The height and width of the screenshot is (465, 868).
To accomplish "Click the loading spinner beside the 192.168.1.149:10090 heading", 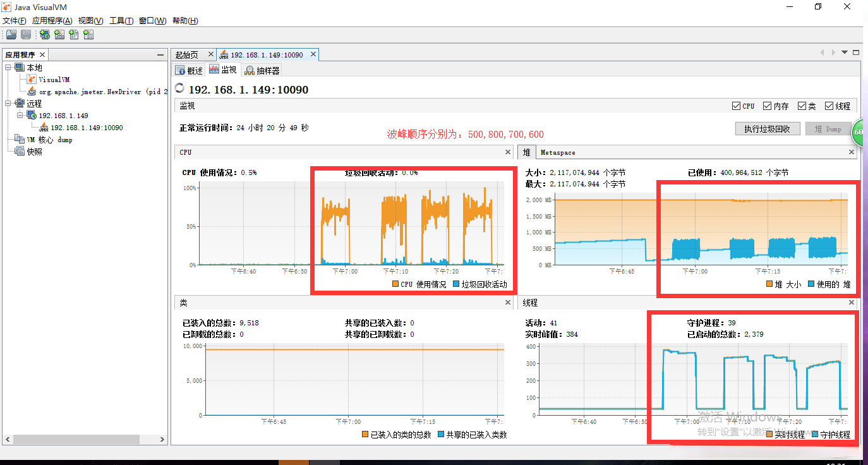I will tap(180, 89).
